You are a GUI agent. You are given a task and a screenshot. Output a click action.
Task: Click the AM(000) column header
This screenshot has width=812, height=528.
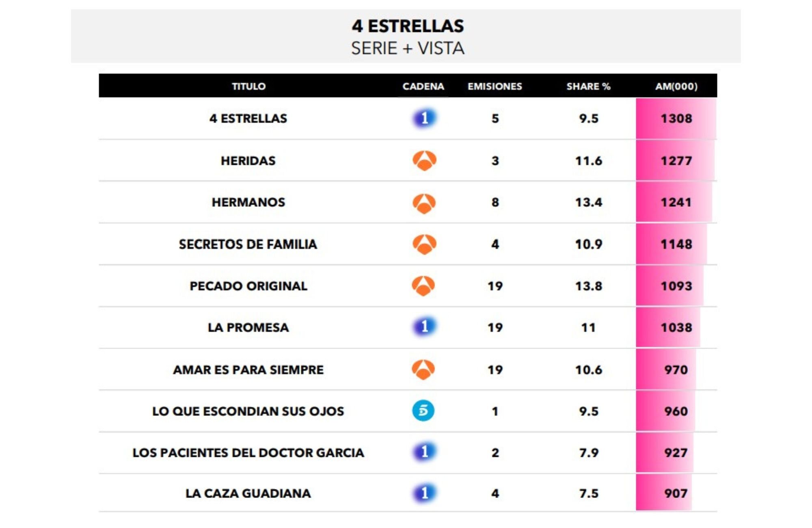pos(676,86)
